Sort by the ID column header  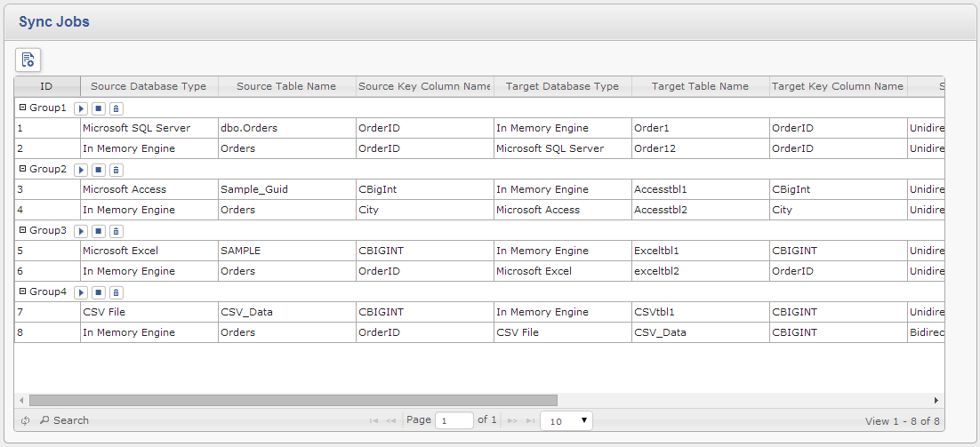pyautogui.click(x=47, y=86)
